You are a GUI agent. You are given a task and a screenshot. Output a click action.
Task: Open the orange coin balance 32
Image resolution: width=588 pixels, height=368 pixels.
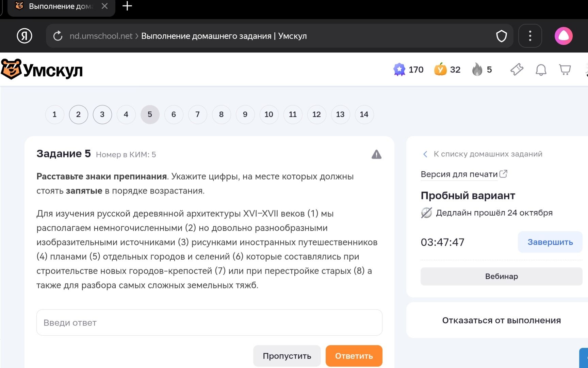(x=447, y=70)
